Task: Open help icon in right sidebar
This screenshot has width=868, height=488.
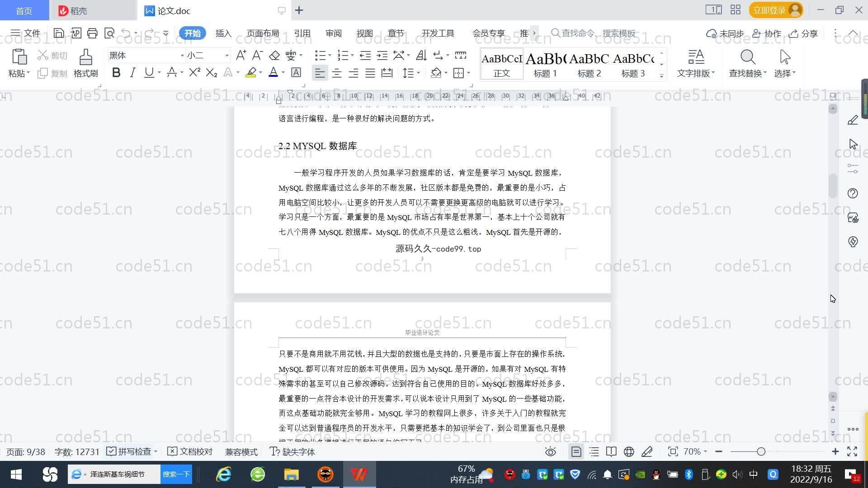Action: [x=853, y=193]
